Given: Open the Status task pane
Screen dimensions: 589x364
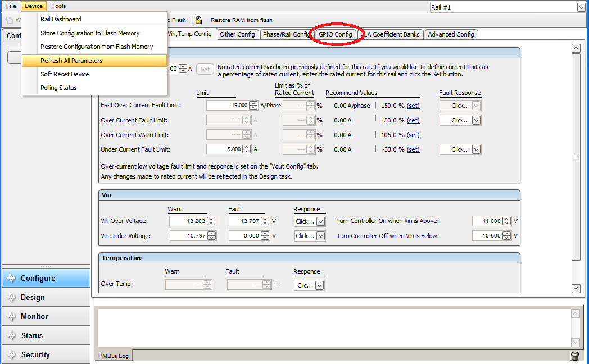Looking at the screenshot, I should click(46, 335).
